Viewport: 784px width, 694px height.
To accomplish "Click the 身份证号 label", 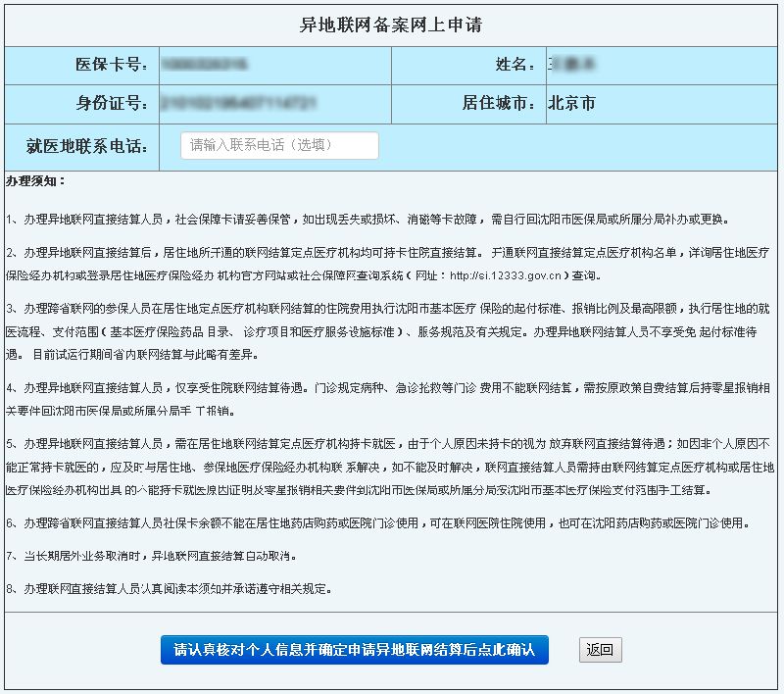I will pos(112,103).
